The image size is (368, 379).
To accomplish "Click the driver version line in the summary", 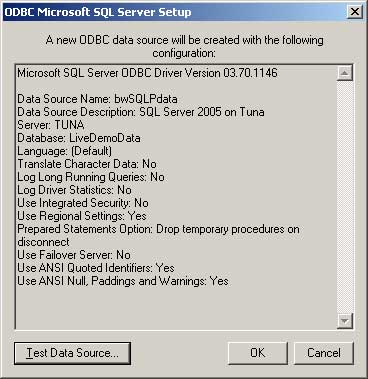I will [x=147, y=73].
